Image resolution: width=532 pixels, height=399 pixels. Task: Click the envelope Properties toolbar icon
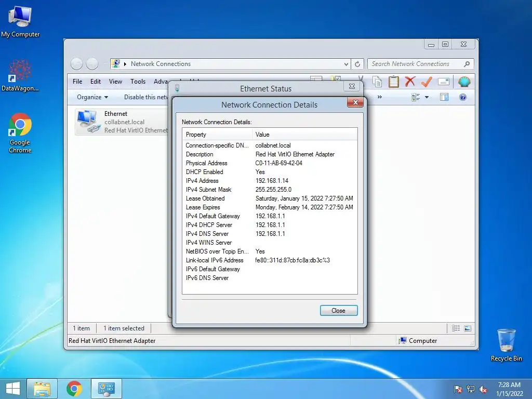pos(444,82)
